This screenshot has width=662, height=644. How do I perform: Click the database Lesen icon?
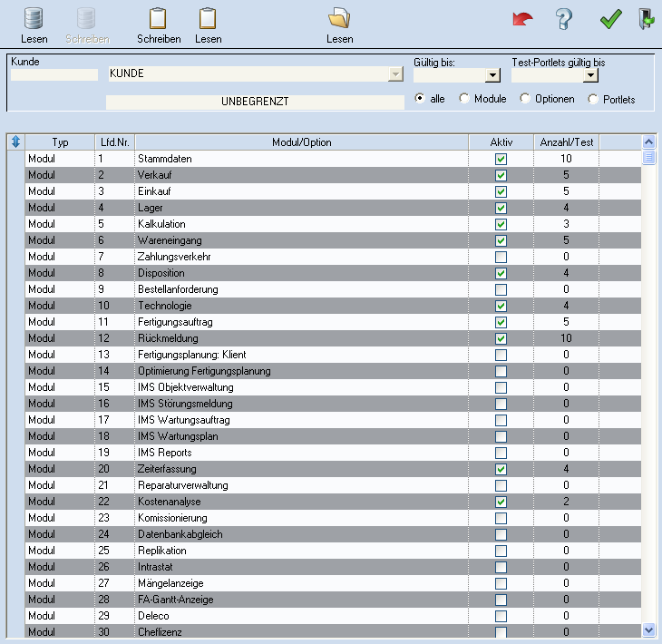pyautogui.click(x=34, y=19)
